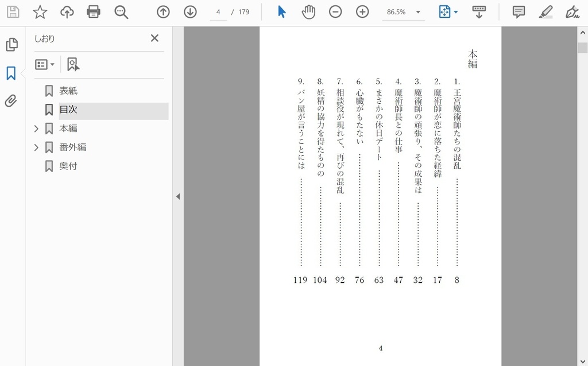588x366 pixels.
Task: Print the document
Action: (x=94, y=11)
